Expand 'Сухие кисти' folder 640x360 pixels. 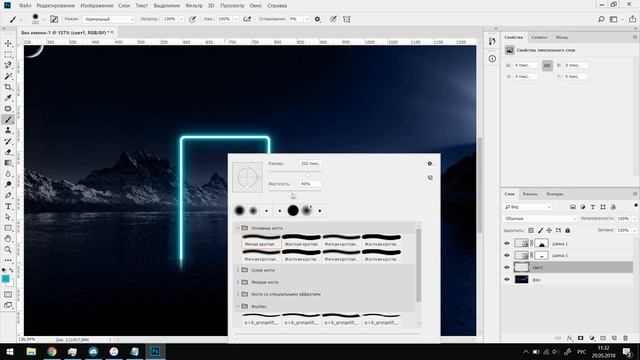click(x=238, y=270)
